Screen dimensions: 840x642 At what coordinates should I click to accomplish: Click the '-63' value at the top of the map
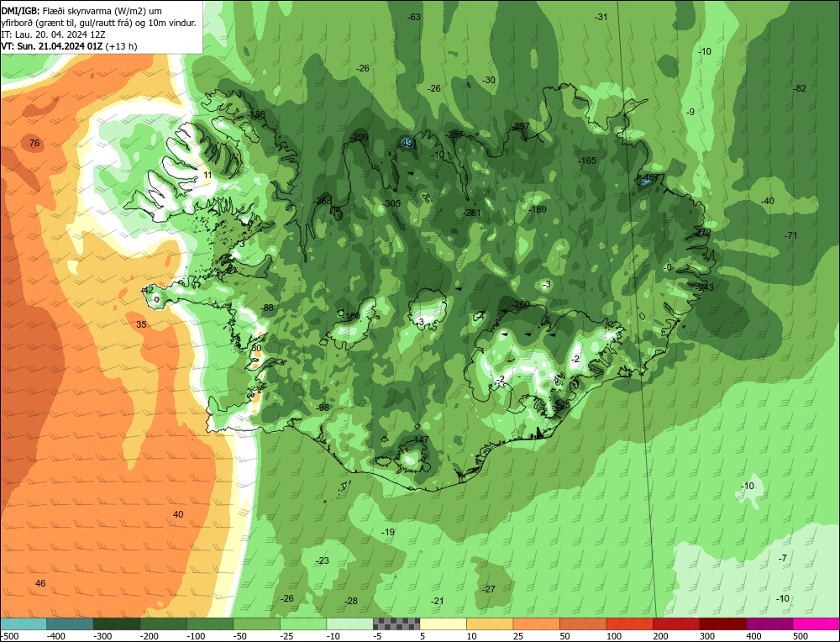[413, 17]
